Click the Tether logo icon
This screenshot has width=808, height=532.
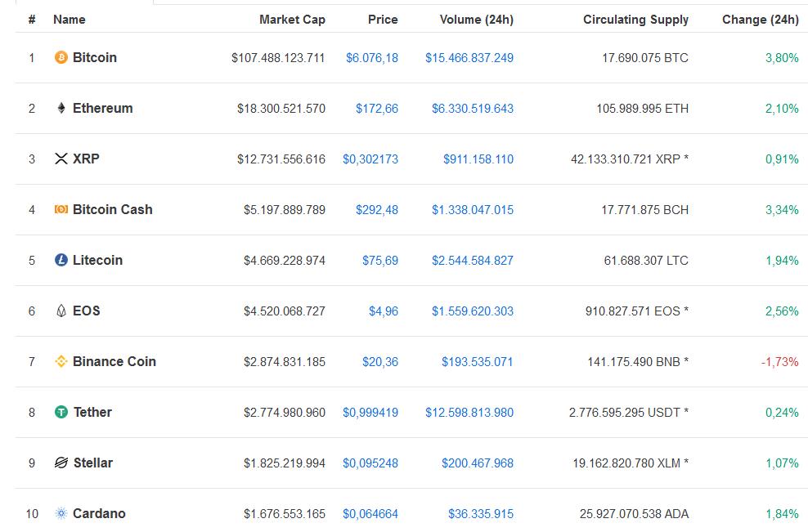pos(61,412)
